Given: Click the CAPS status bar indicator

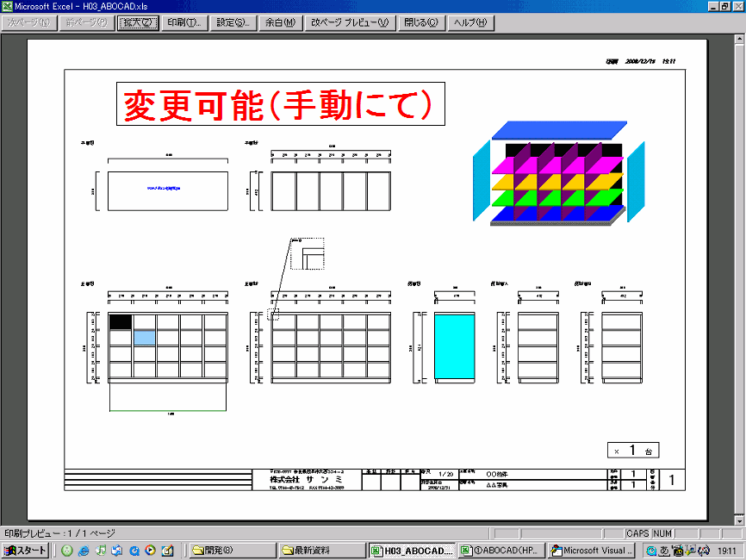Looking at the screenshot, I should pyautogui.click(x=637, y=533).
